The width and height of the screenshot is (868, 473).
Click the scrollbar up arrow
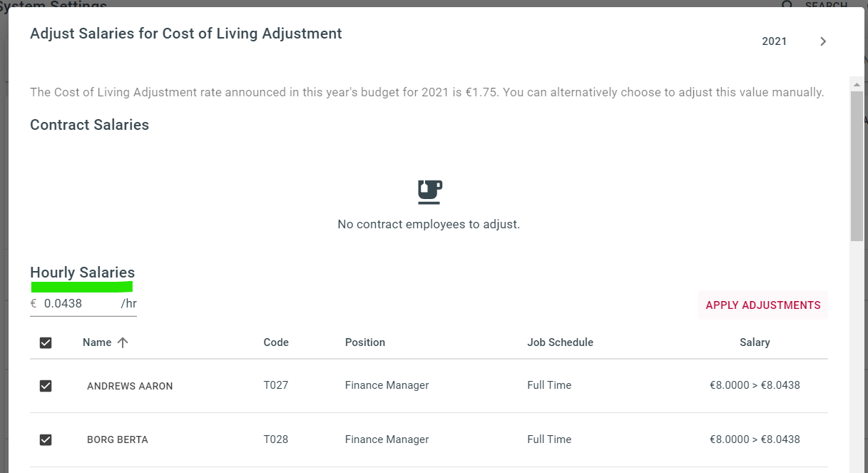[857, 84]
